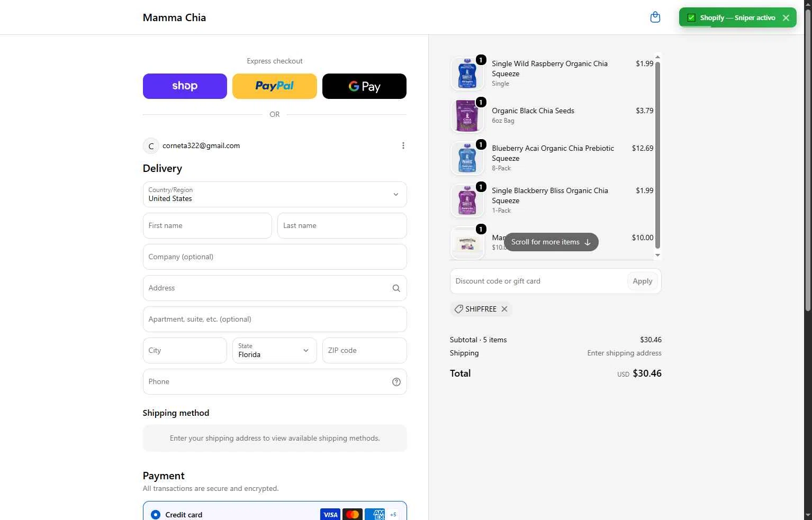Click the $30.46 subtotal amount
Image resolution: width=812 pixels, height=520 pixels.
tap(651, 340)
